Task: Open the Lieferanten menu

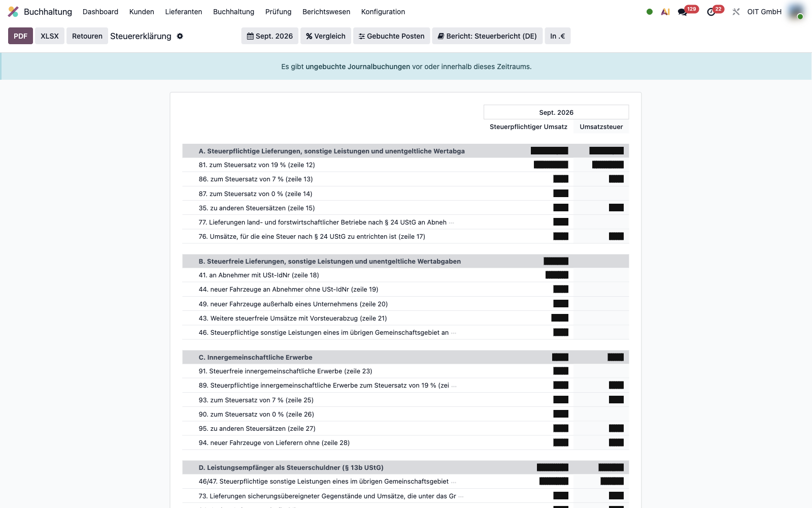Action: coord(184,12)
